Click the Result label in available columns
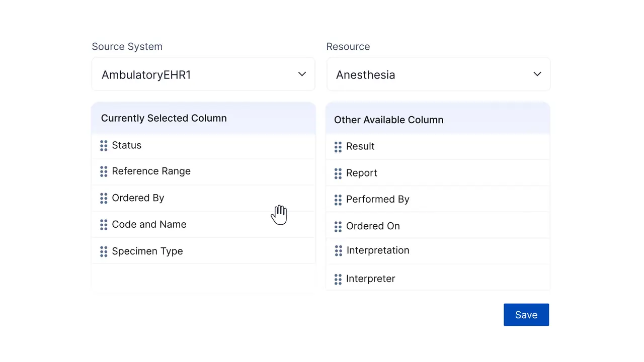 (x=360, y=146)
